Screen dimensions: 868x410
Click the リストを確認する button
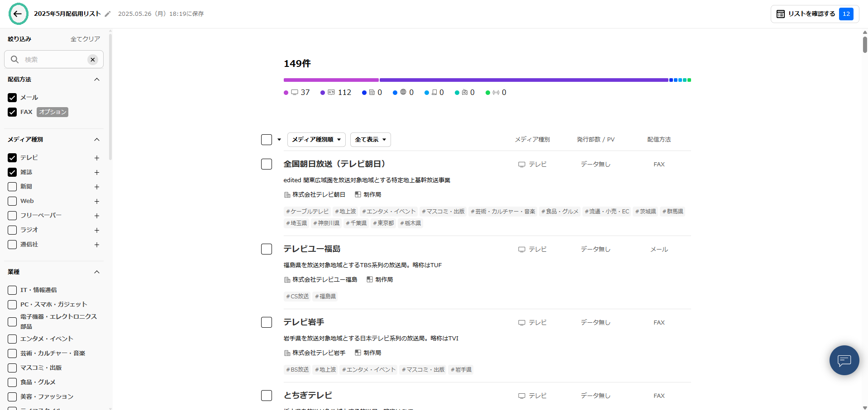tap(814, 14)
